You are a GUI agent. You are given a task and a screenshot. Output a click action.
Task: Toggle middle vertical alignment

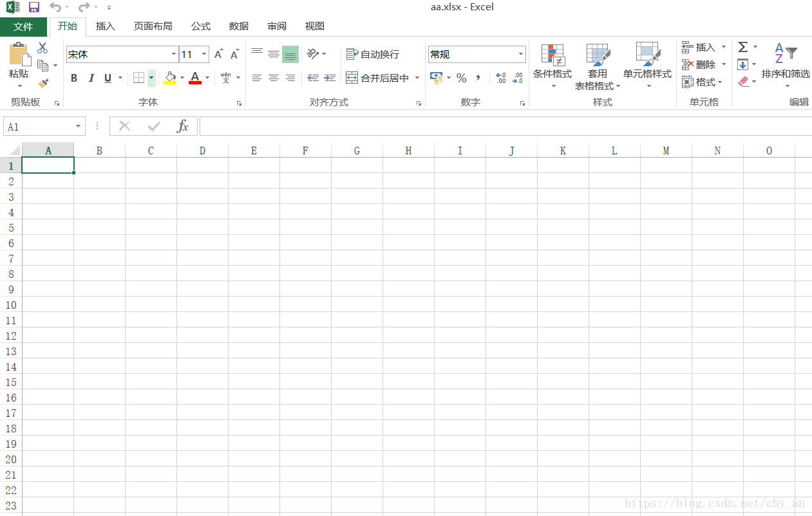[273, 53]
